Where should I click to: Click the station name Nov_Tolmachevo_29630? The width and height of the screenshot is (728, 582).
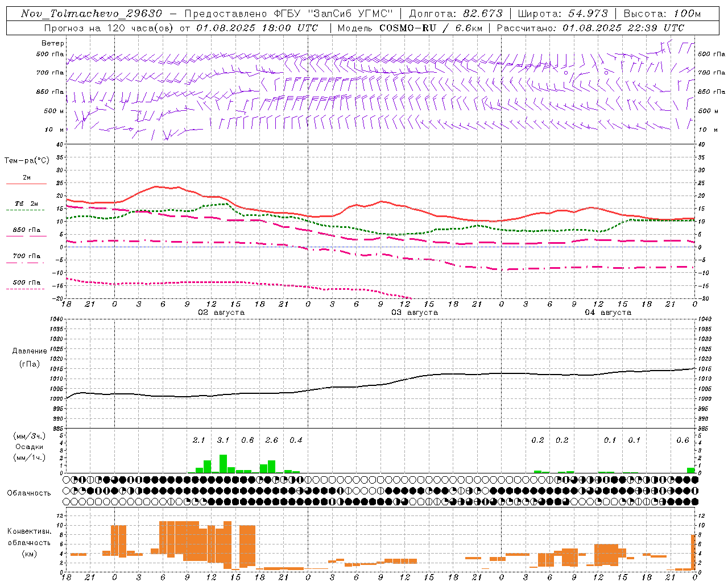[x=92, y=14]
